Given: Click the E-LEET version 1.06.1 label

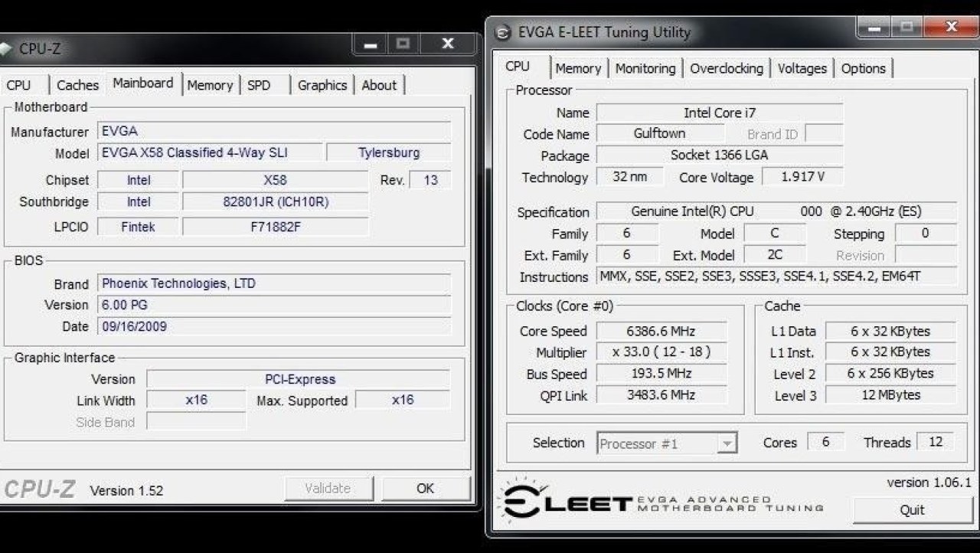Looking at the screenshot, I should (x=929, y=483).
